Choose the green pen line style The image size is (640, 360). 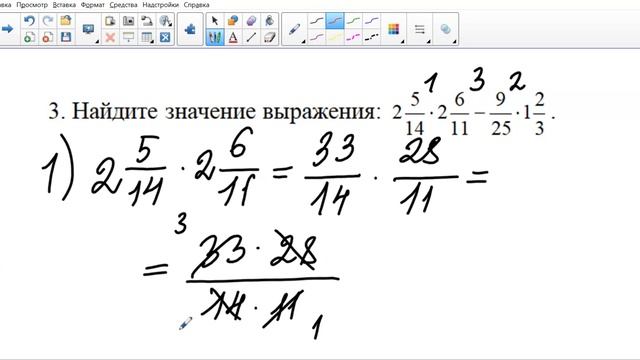[x=353, y=20]
